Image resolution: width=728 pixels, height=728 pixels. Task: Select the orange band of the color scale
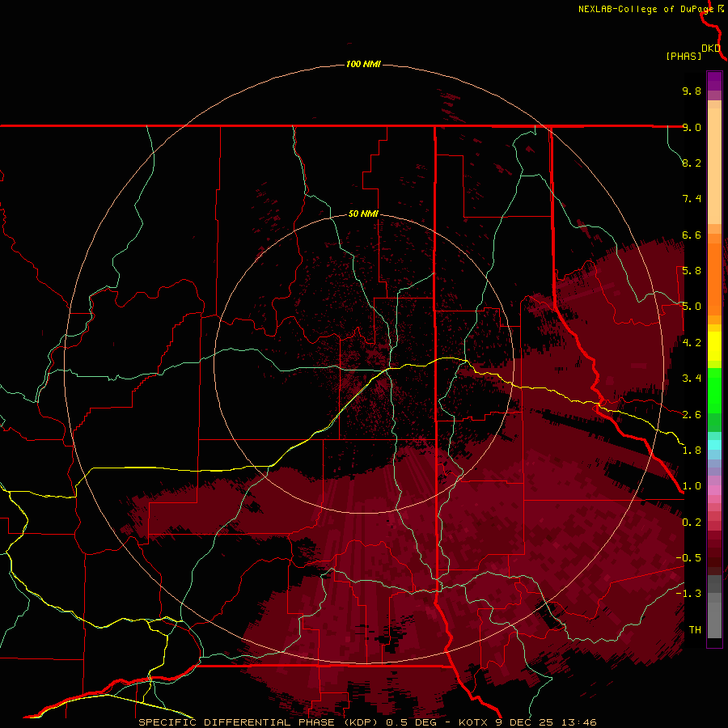(714, 279)
